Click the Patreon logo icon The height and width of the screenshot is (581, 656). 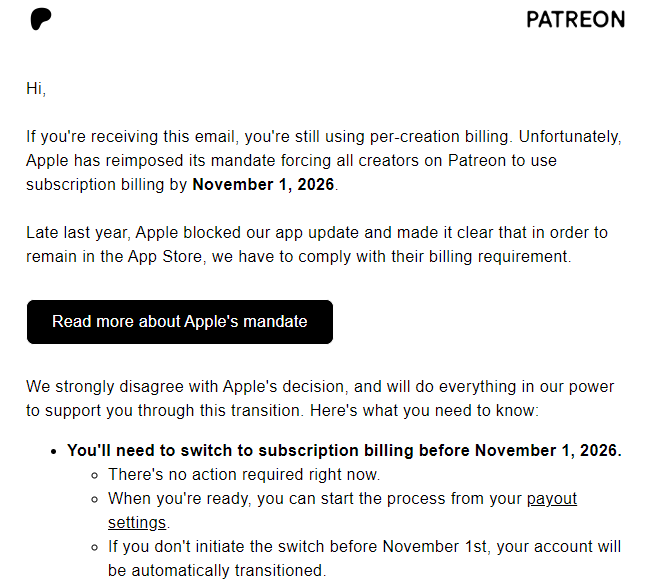pyautogui.click(x=41, y=19)
